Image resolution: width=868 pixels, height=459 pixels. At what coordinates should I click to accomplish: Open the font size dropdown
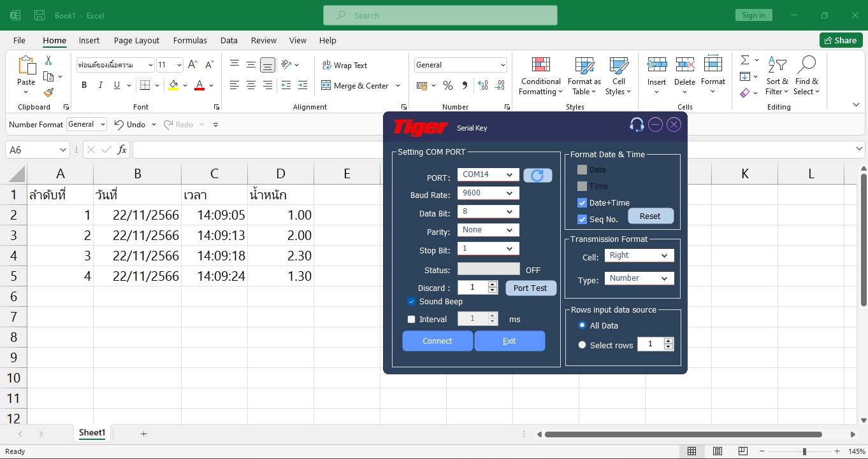pos(179,65)
